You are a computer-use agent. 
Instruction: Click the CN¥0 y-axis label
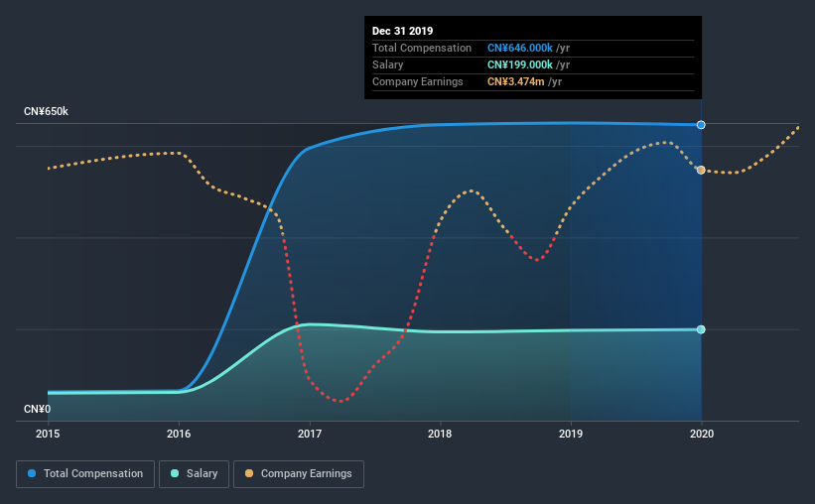(x=37, y=409)
